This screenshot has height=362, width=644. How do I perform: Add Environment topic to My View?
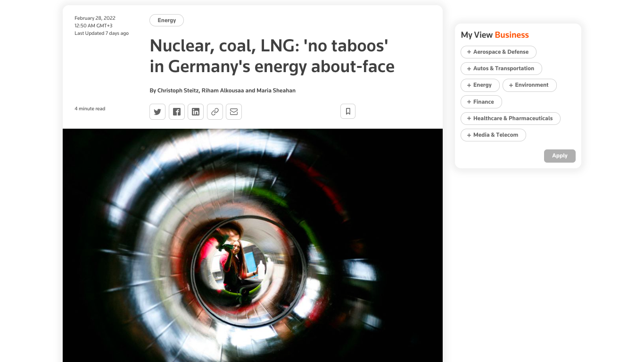pyautogui.click(x=529, y=85)
